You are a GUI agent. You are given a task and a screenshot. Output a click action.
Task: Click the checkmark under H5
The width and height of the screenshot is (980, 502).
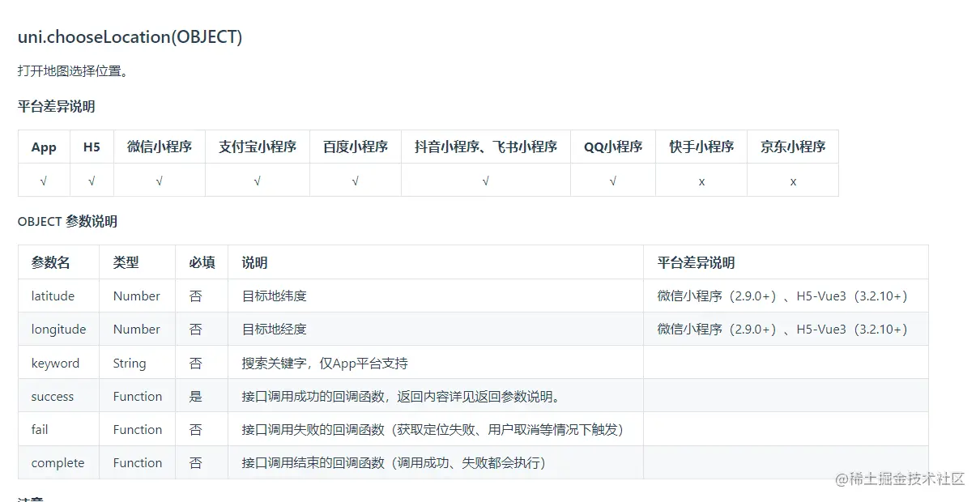coord(92,181)
